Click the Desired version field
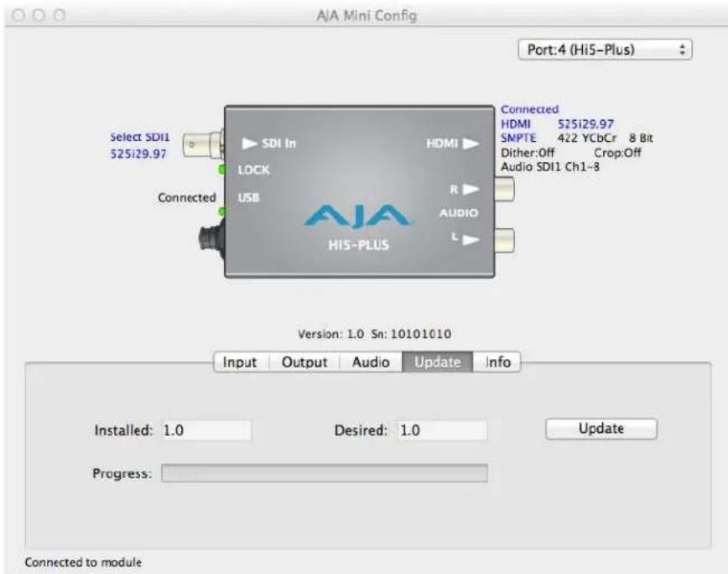Viewport: 728px width, 574px height. coord(443,430)
